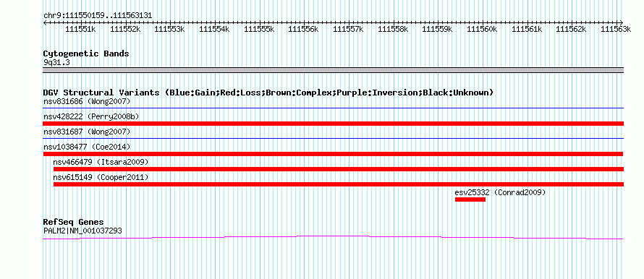644x279 pixels.
Task: Click the chr9:111550159..111563131 coordinate label
Action: point(98,15)
